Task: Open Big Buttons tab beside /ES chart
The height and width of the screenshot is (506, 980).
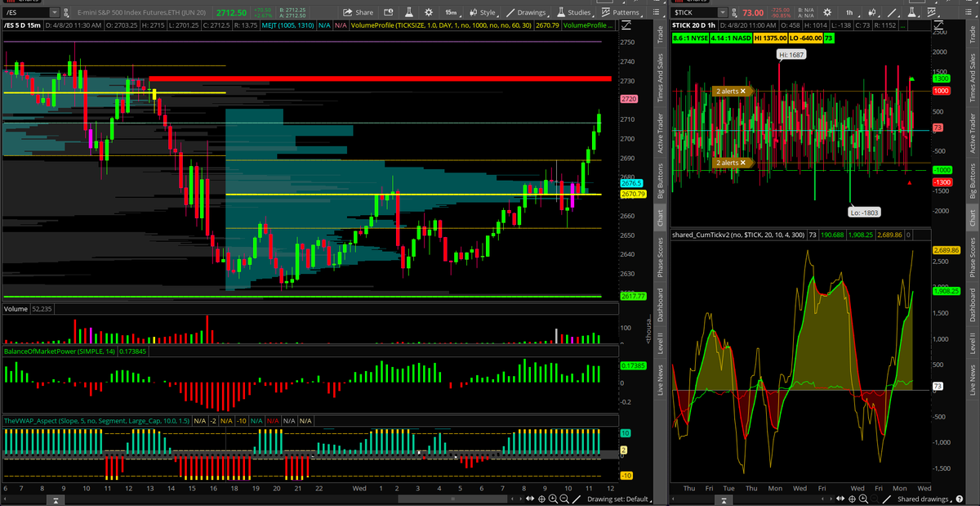Action: [x=660, y=181]
